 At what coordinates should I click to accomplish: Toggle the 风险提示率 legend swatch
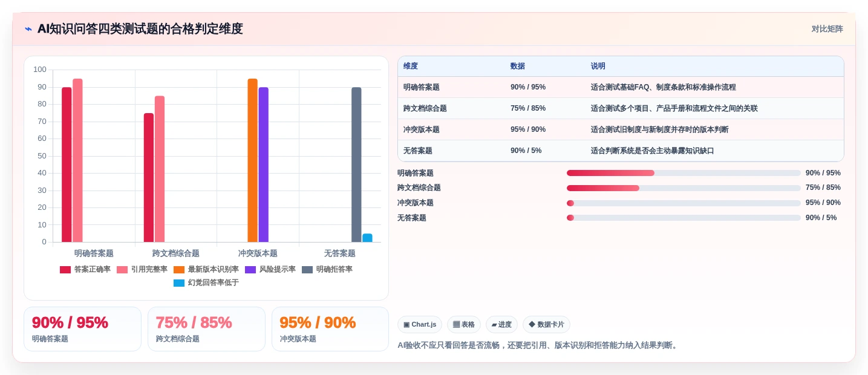click(250, 270)
